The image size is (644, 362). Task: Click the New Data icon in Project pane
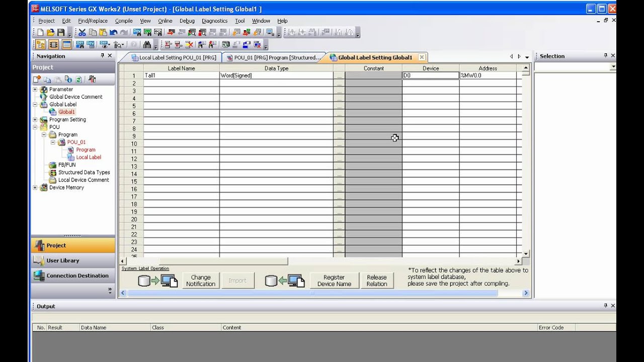coord(37,79)
